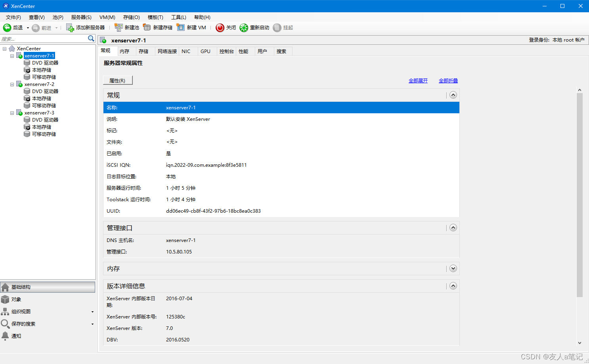
Task: Select the xenserver7-1 server icon in the tree
Action: click(19, 56)
